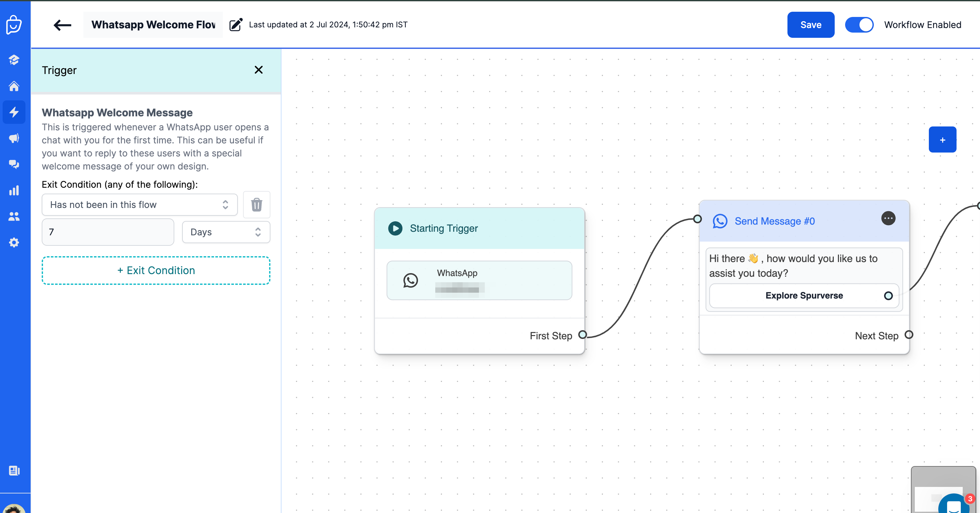Image resolution: width=980 pixels, height=513 pixels.
Task: Click the days input field to edit value
Action: pyautogui.click(x=108, y=231)
